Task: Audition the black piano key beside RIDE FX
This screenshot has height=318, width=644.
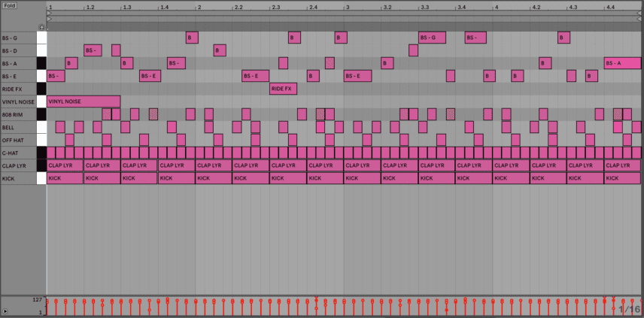Action: (41, 89)
